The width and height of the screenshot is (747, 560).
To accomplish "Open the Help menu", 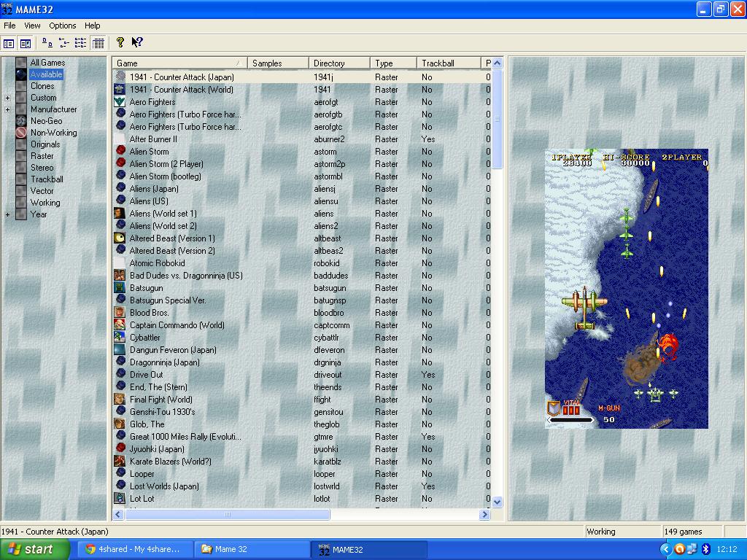I will (93, 26).
